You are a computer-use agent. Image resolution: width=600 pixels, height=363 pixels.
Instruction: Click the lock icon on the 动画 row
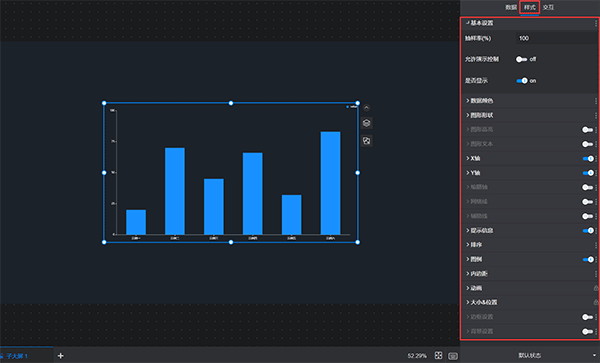[x=596, y=288]
